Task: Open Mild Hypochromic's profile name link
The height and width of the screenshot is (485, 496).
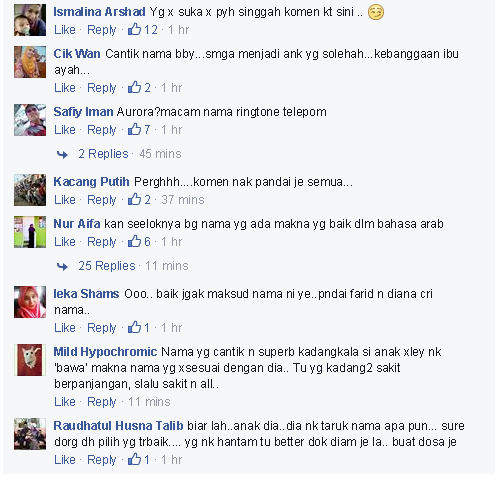Action: [105, 352]
